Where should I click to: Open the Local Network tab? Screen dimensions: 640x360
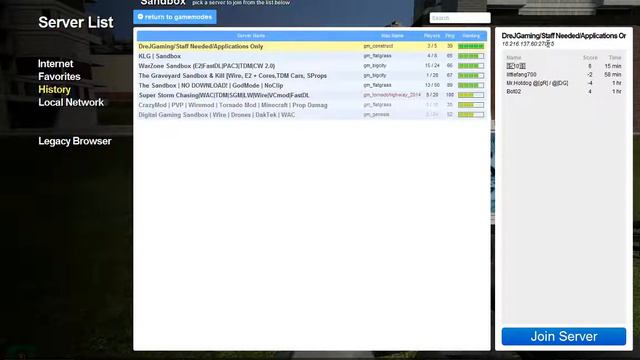tap(71, 102)
